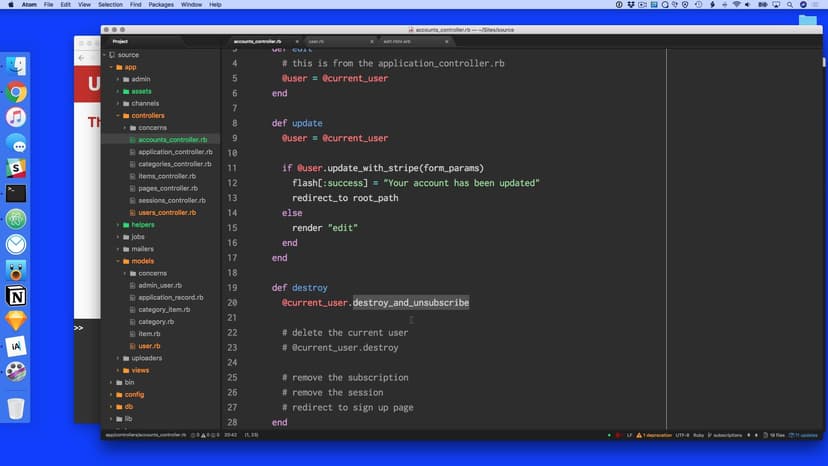Image resolution: width=828 pixels, height=466 pixels.
Task: Click the Ruby grammar selector in status bar
Action: coord(698,436)
